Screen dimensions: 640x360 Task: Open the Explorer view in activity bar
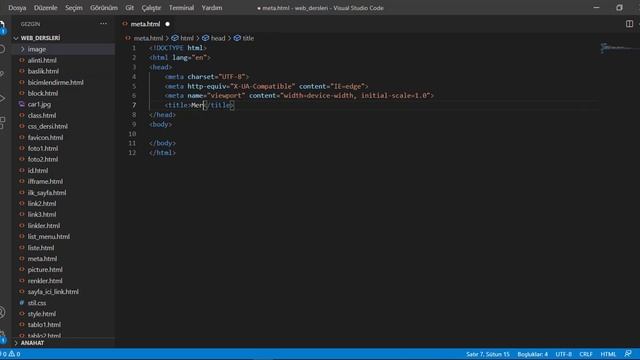(2, 25)
